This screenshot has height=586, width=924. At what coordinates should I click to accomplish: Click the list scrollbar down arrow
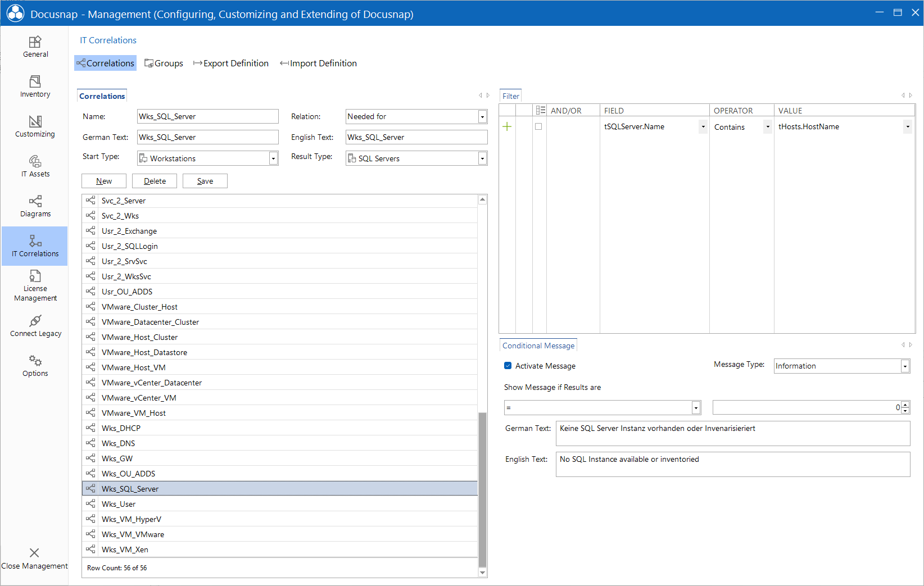(x=482, y=573)
